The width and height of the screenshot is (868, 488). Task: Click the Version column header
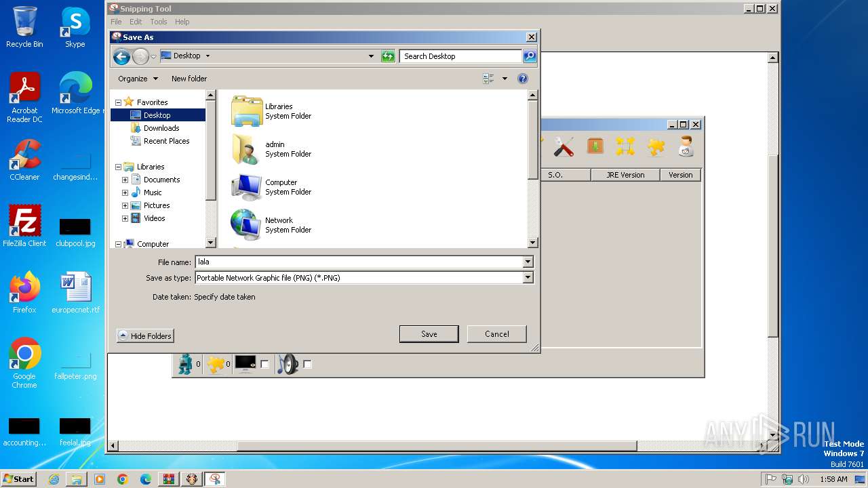click(x=680, y=175)
